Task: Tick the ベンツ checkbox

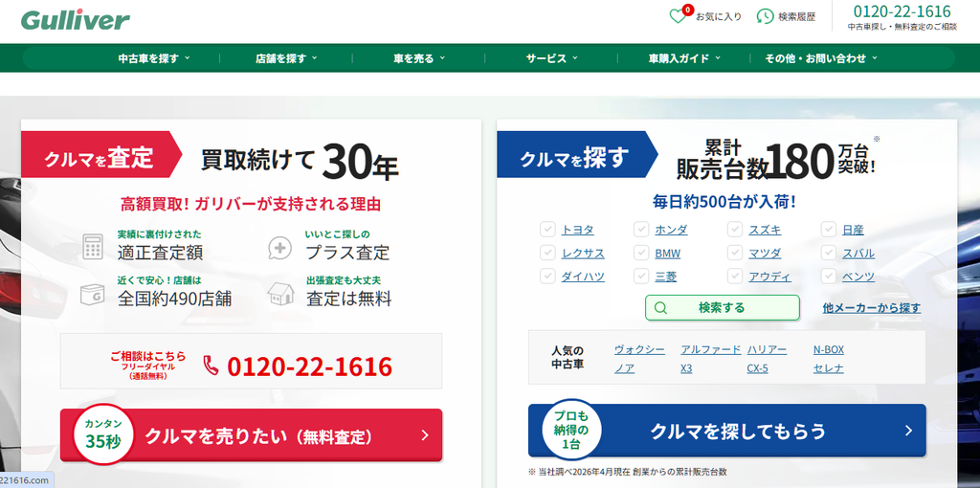Action: coord(829,277)
